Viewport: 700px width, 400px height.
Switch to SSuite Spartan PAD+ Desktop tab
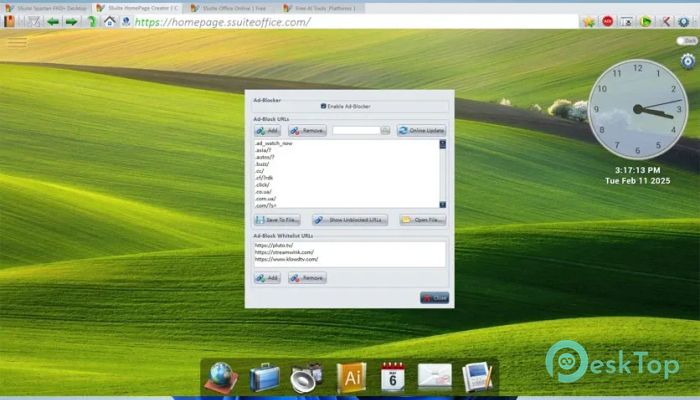[x=46, y=8]
